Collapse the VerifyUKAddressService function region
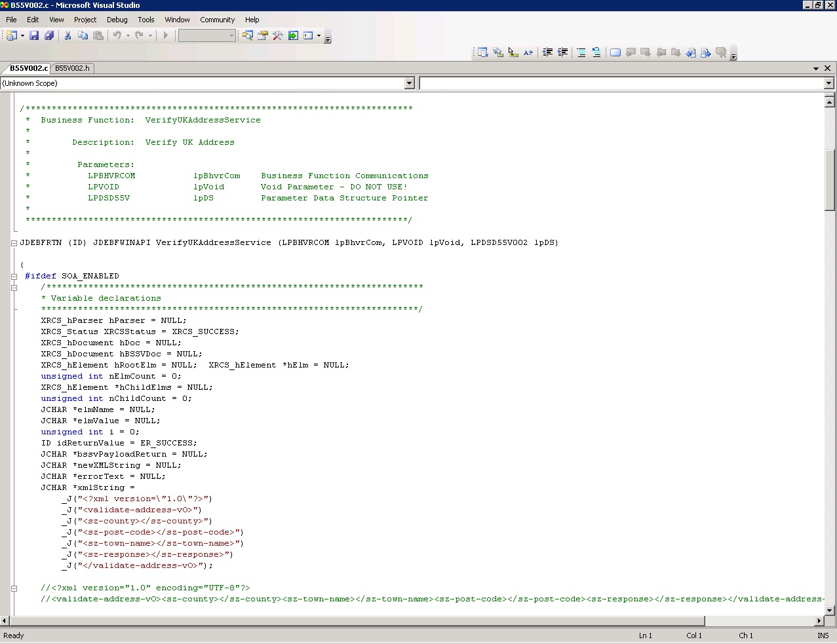The image size is (837, 644). pos(13,242)
